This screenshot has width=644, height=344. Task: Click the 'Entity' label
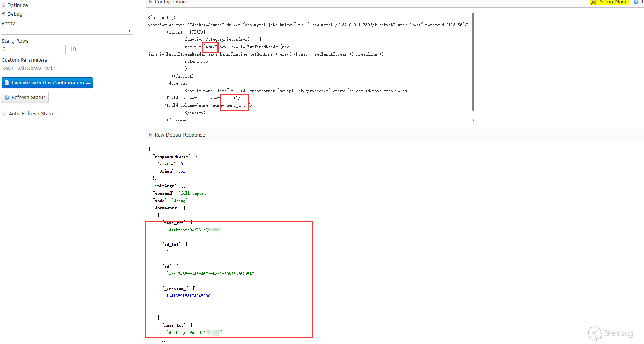click(8, 23)
